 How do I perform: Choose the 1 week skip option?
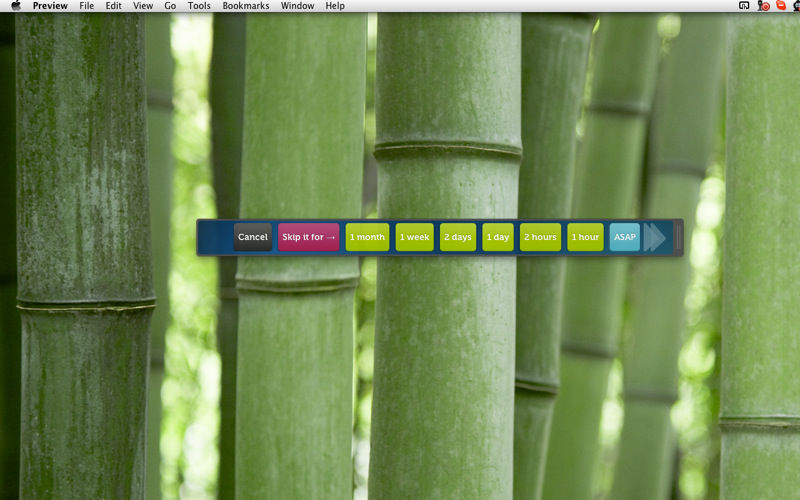pyautogui.click(x=414, y=237)
